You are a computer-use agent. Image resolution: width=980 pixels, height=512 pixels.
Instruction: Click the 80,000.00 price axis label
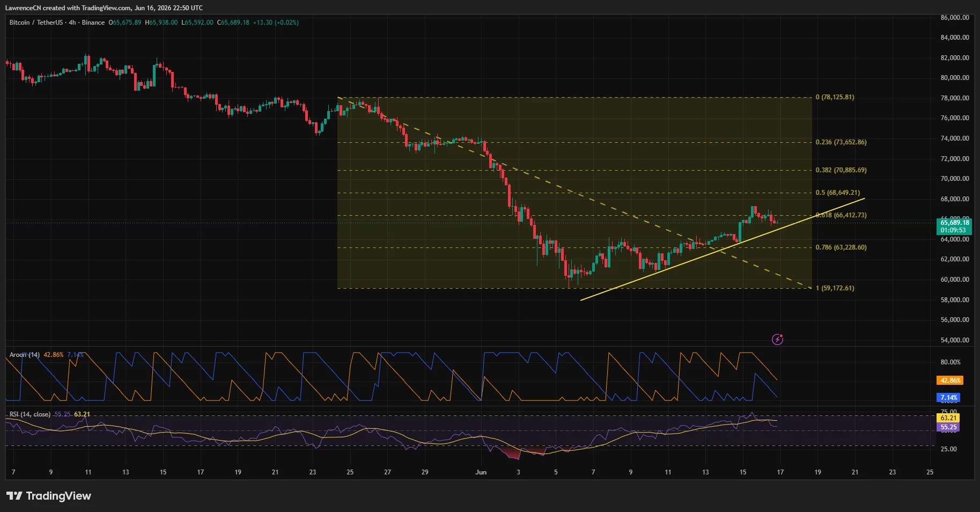[x=955, y=78]
